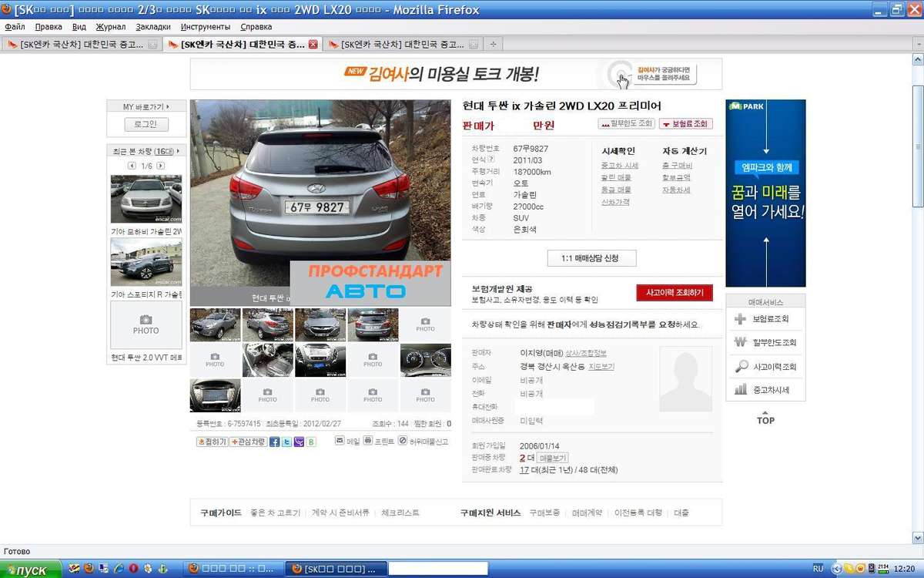Open the Журнал menu
The height and width of the screenshot is (578, 924).
point(110,27)
